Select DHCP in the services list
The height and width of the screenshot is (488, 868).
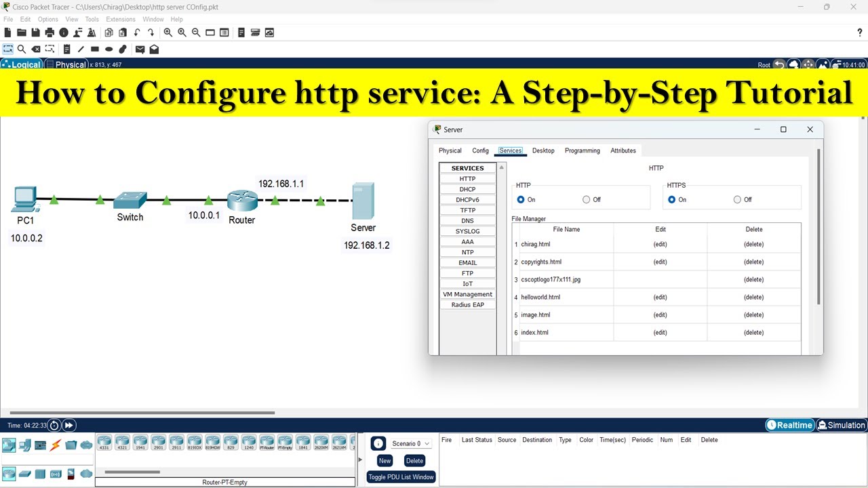coord(467,189)
